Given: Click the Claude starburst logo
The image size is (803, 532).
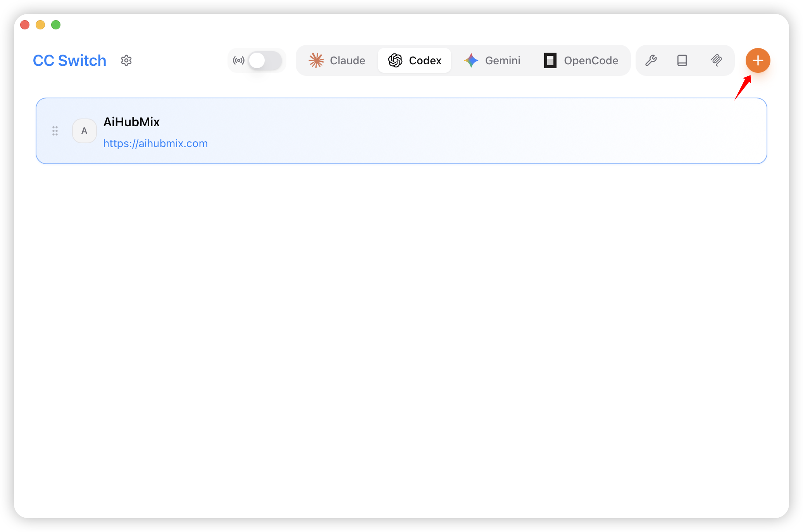Looking at the screenshot, I should click(x=316, y=60).
